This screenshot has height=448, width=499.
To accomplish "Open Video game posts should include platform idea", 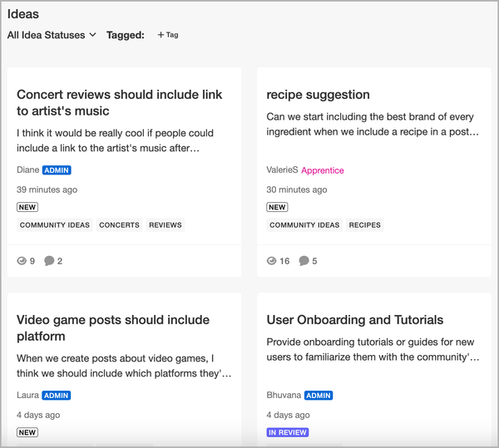I will point(113,327).
